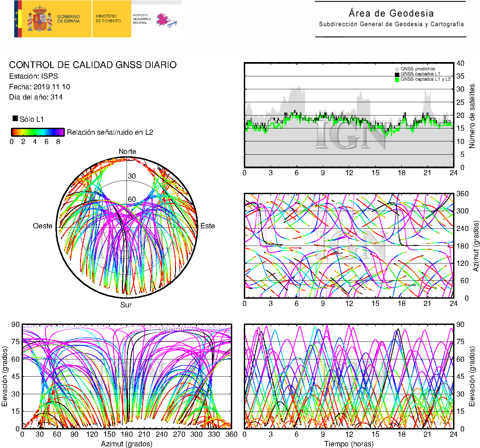The height and width of the screenshot is (448, 480).
Task: Click the black 'GNSS captados L1' legend marker
Action: tap(397, 74)
